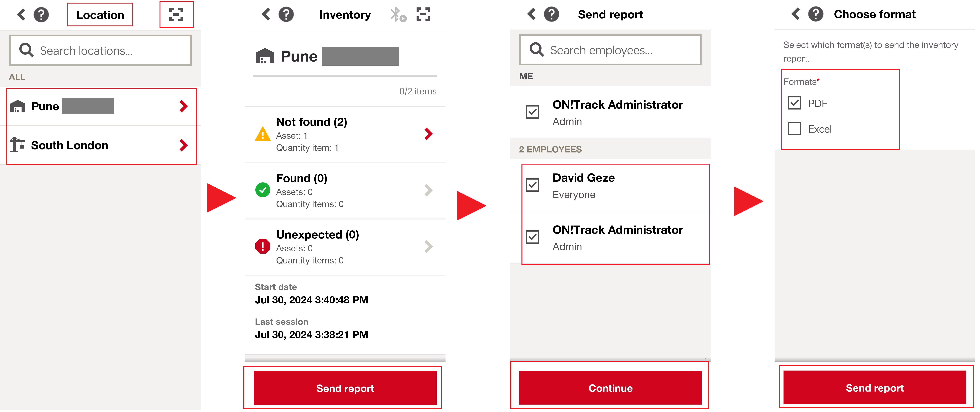980x412 pixels.
Task: Click the search employees field
Action: pos(610,50)
